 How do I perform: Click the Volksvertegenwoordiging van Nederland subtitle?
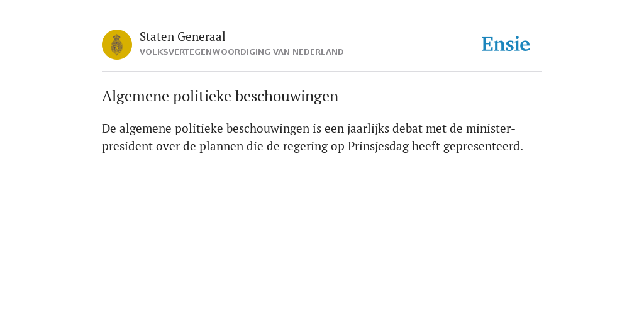(x=241, y=52)
